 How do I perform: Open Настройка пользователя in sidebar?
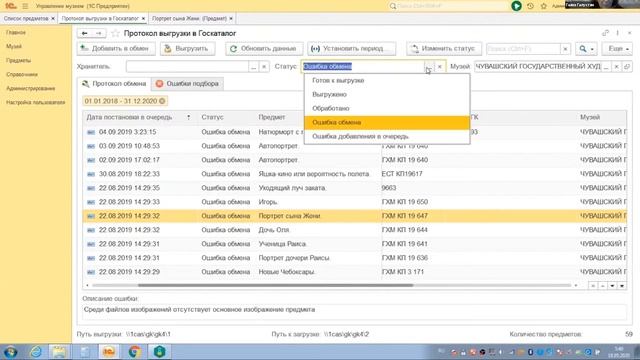36,102
